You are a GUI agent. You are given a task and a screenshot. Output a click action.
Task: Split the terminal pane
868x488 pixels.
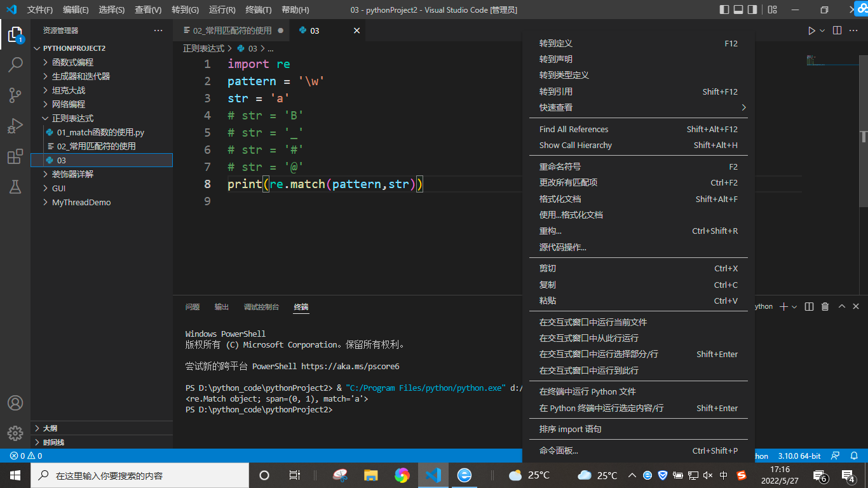[x=809, y=306]
